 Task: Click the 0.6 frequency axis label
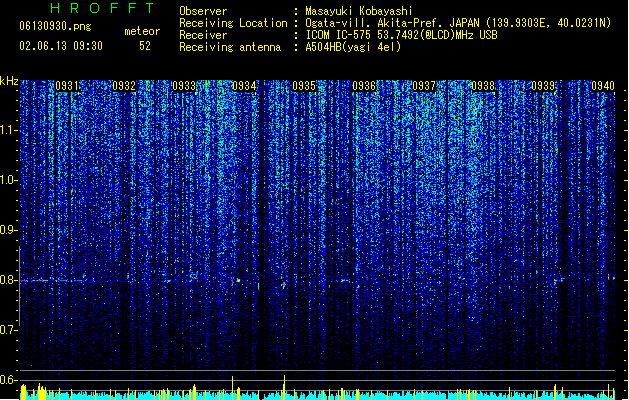(x=9, y=380)
